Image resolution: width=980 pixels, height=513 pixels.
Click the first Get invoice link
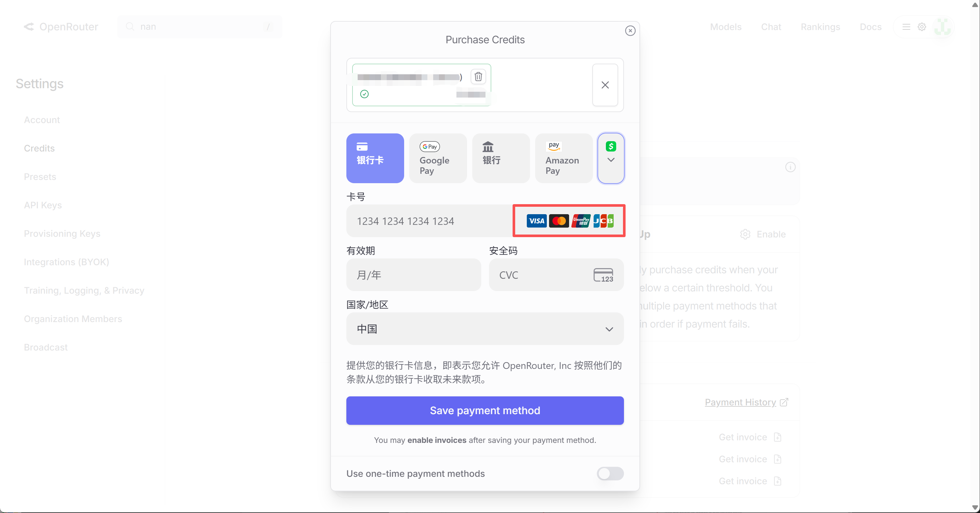[750, 437]
